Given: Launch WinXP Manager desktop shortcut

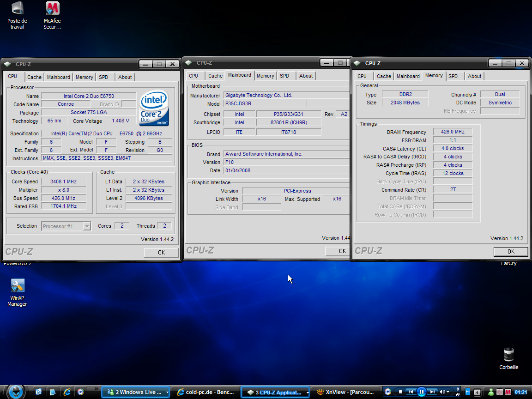Looking at the screenshot, I should point(17,292).
